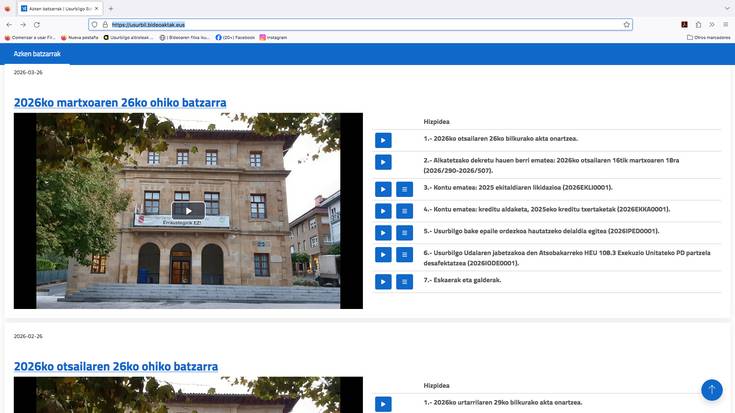The height and width of the screenshot is (413, 735).
Task: Open document list for item 7 Eskaerak
Action: [x=404, y=282]
